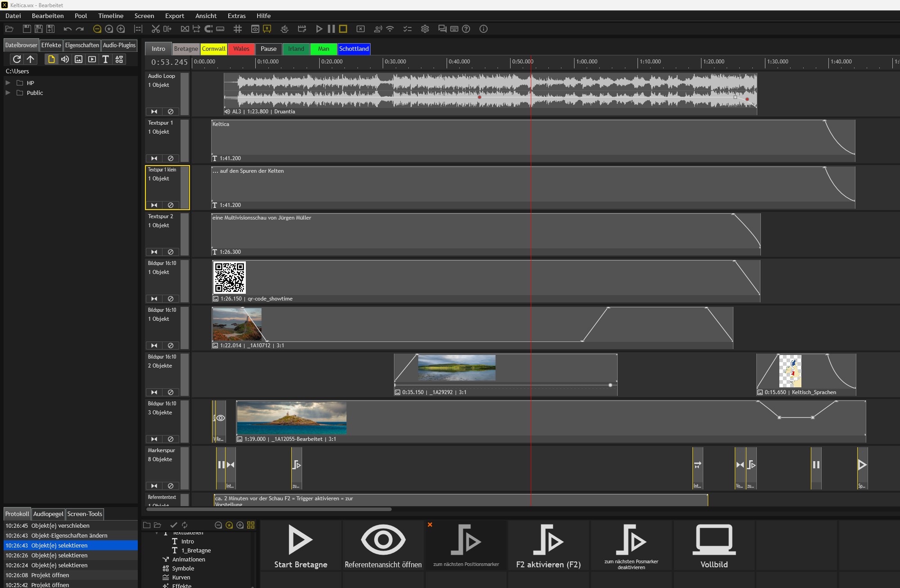Zoom out the timeline with the yellow minus
The width and height of the screenshot is (900, 588).
97,29
